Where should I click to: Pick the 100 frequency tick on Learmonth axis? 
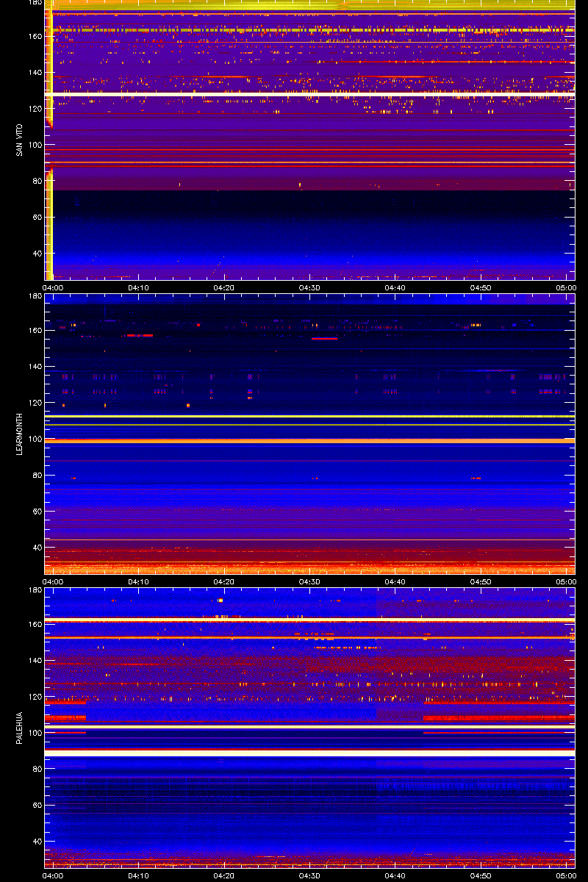coord(35,439)
